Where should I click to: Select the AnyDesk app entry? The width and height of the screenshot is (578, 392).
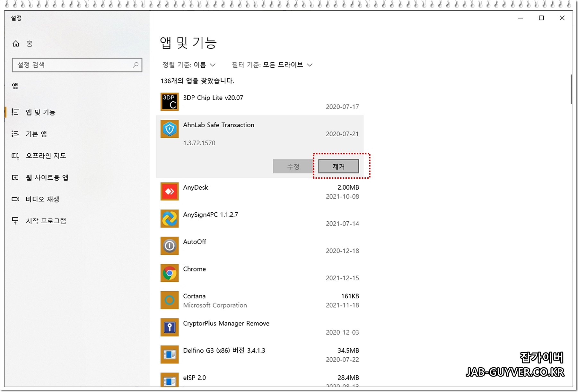260,192
